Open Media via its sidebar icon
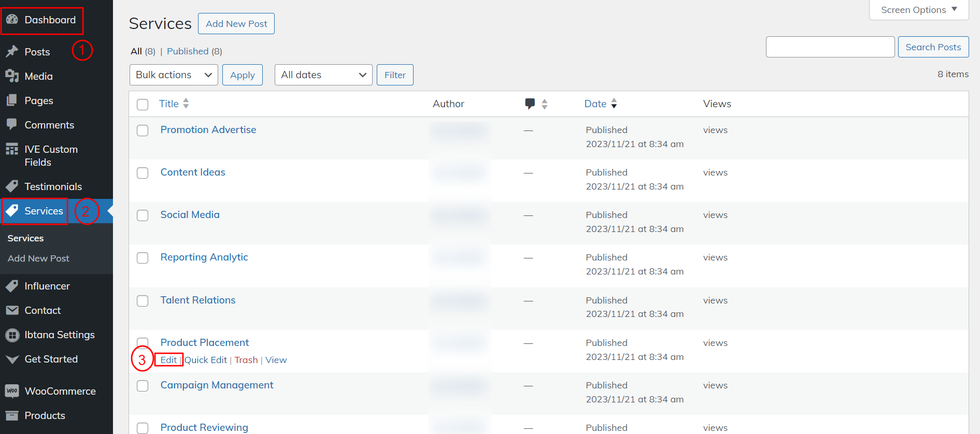This screenshot has height=434, width=980. point(12,76)
